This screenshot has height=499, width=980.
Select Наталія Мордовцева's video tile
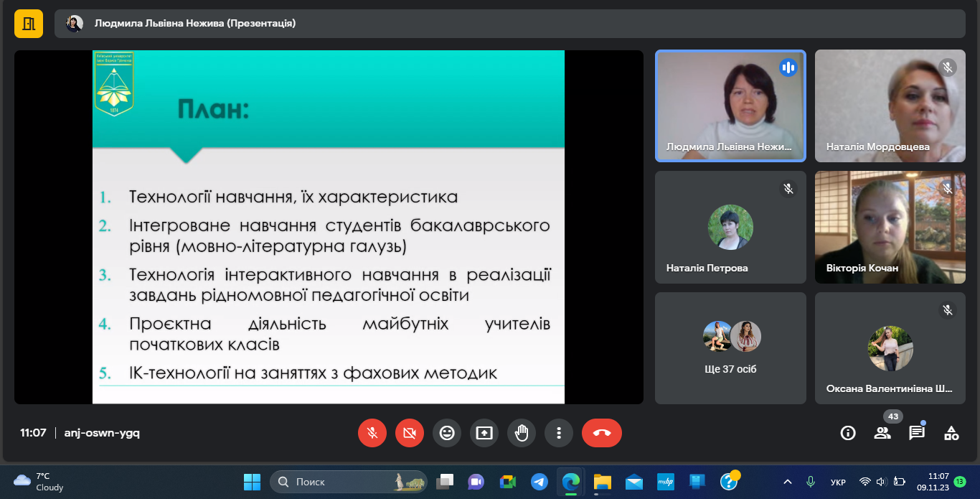[x=890, y=106]
